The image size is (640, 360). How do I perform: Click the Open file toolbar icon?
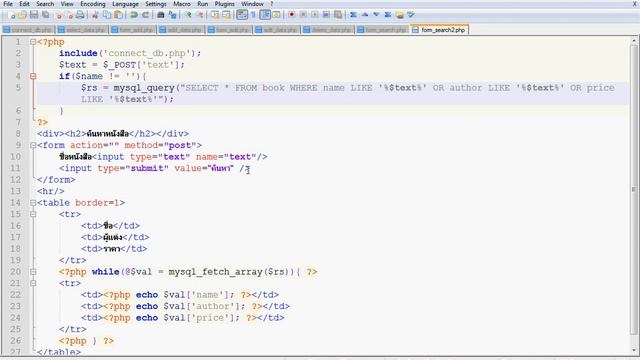[22, 15]
